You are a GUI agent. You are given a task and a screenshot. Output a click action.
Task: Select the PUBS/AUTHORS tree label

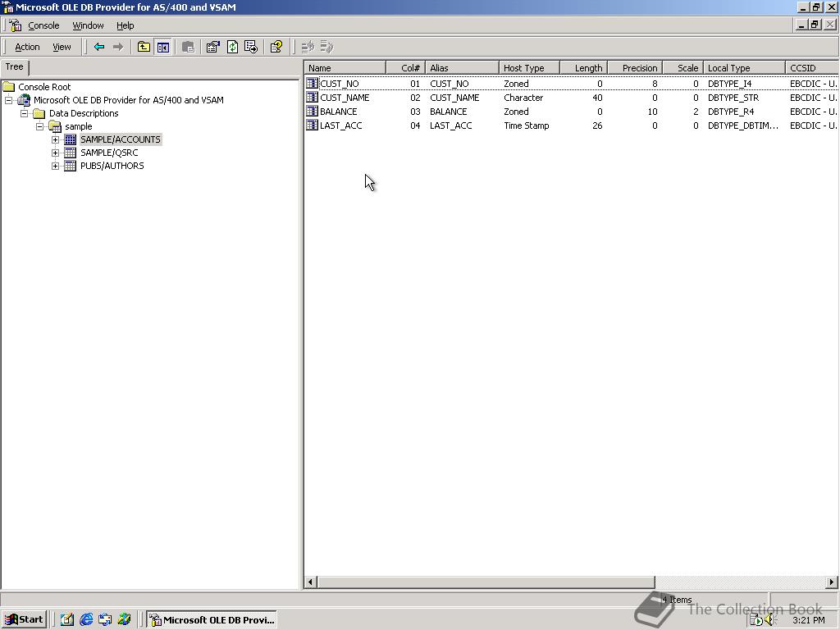point(112,166)
